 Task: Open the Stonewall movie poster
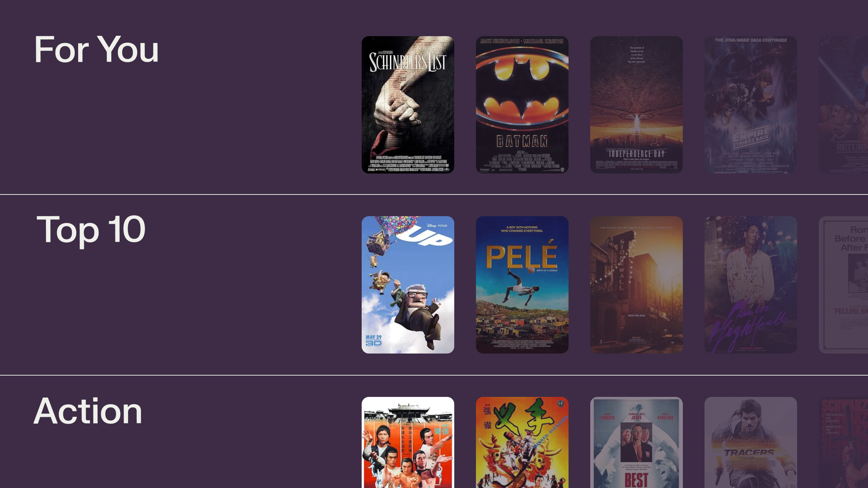(636, 284)
